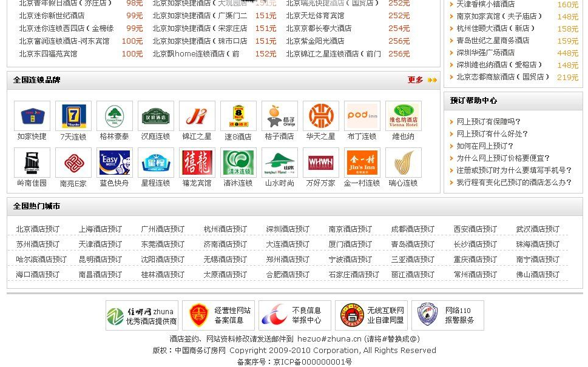Image resolution: width=588 pixels, height=367 pixels.
Task: Open the 山水时尚 brand logo
Action: tap(279, 163)
